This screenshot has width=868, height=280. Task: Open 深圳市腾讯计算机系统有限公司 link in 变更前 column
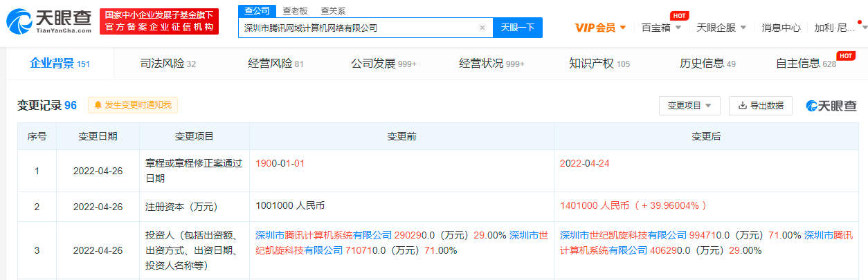324,235
